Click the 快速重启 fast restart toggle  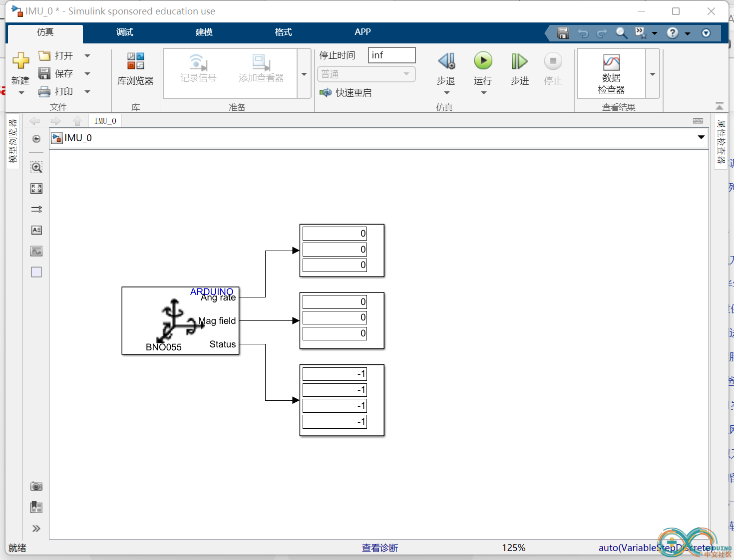tap(346, 93)
